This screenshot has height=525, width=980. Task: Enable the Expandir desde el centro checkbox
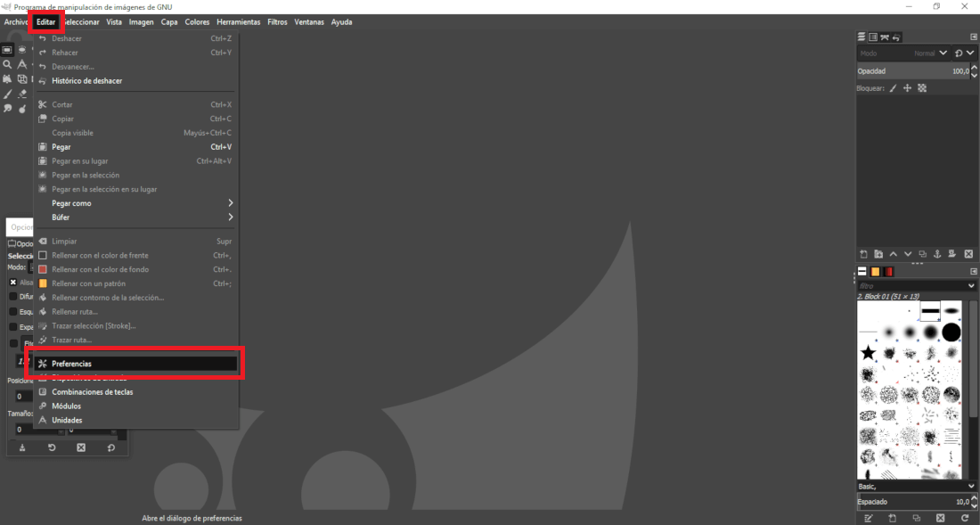(13, 327)
